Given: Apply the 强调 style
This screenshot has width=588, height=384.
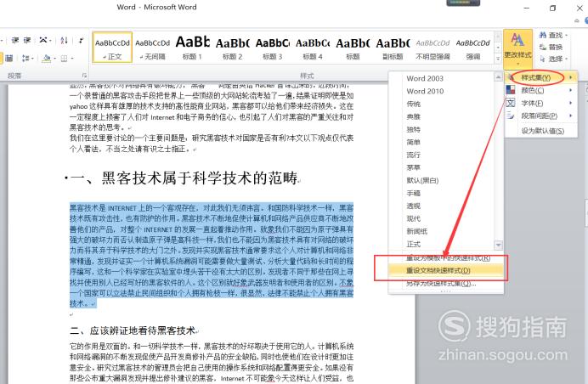Looking at the screenshot, I should click(x=473, y=48).
